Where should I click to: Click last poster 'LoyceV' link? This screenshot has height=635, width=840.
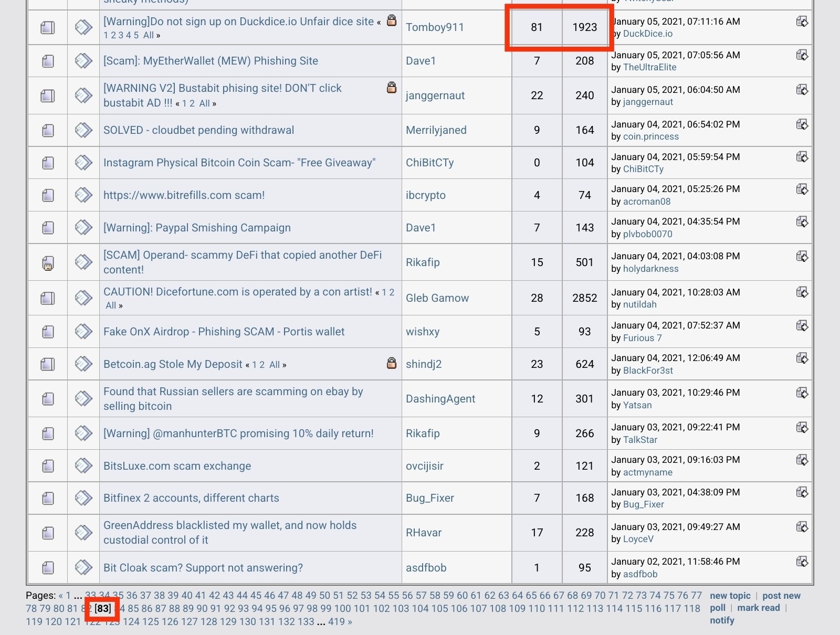click(638, 539)
